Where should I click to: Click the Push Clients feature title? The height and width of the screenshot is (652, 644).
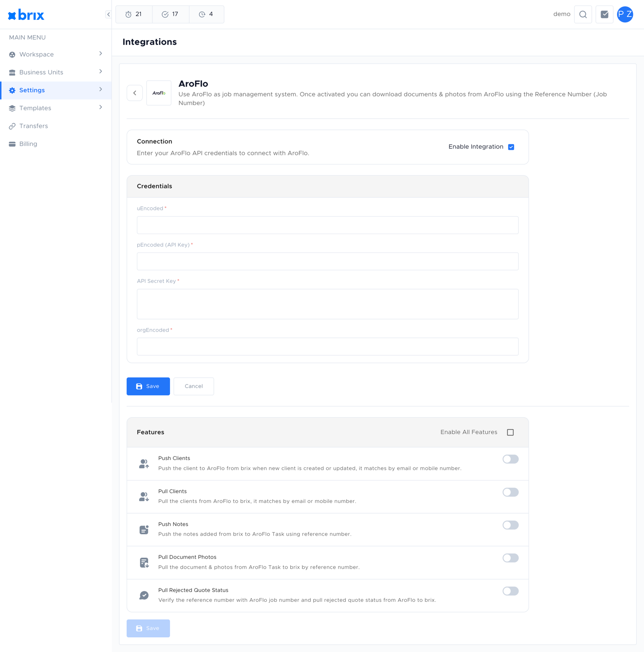(x=174, y=458)
